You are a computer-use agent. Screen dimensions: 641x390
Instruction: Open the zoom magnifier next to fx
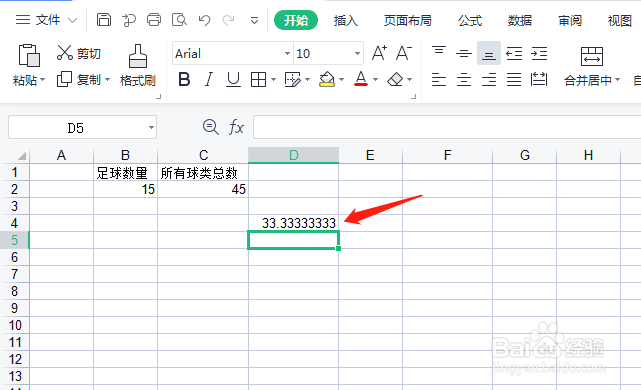coord(211,127)
